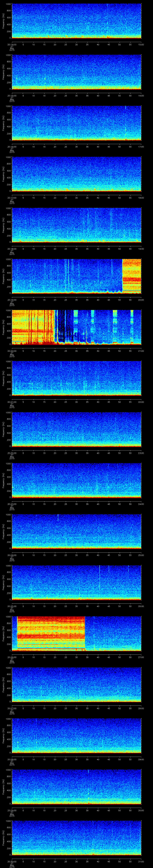The image size is (153, 868).
Task: Click the "20:26:00" time label
Action: pyautogui.click(x=12, y=657)
